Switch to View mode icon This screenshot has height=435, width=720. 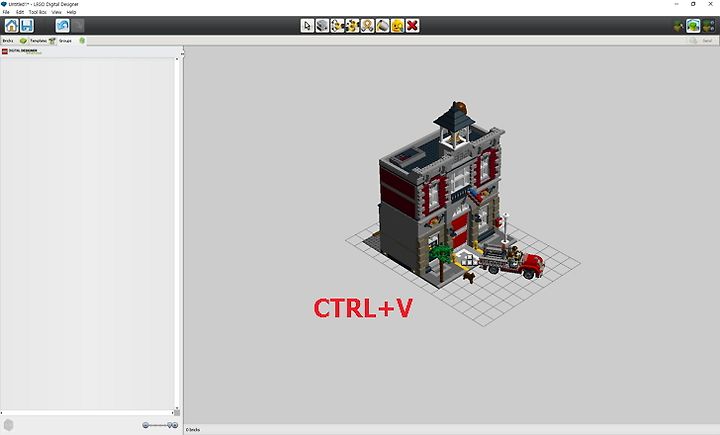(693, 26)
